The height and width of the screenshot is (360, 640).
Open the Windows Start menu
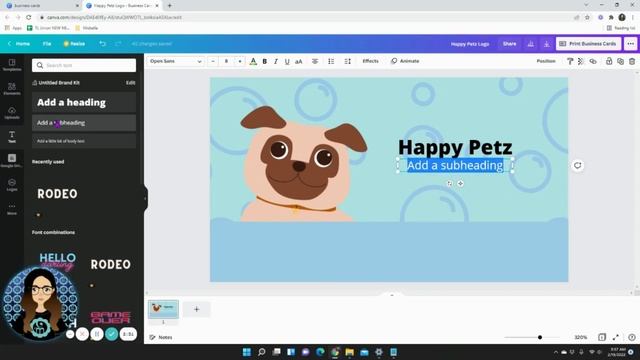247,352
